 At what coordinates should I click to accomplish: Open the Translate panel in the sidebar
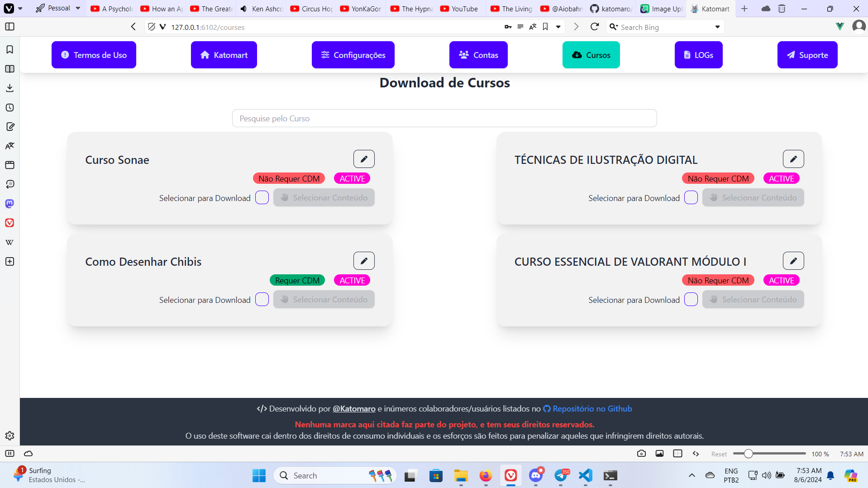pos(10,146)
